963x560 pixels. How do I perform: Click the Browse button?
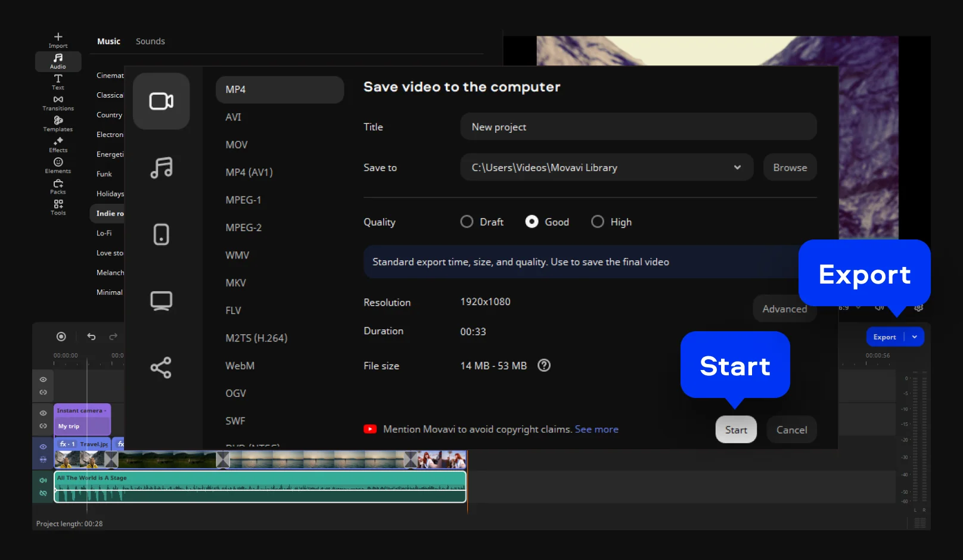pos(790,167)
